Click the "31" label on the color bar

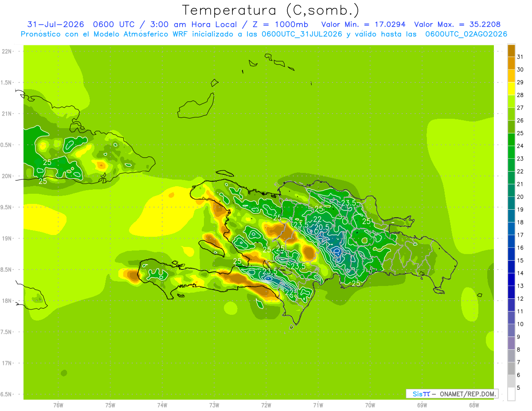click(x=520, y=56)
